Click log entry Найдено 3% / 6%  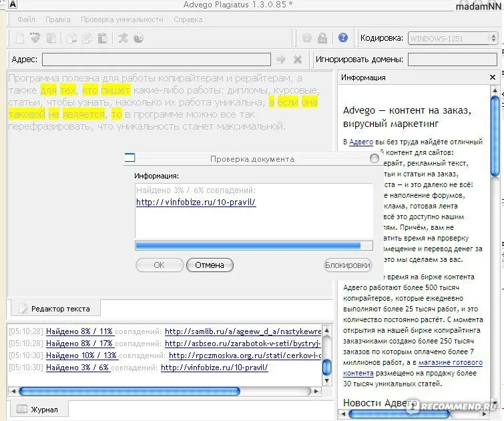click(77, 368)
